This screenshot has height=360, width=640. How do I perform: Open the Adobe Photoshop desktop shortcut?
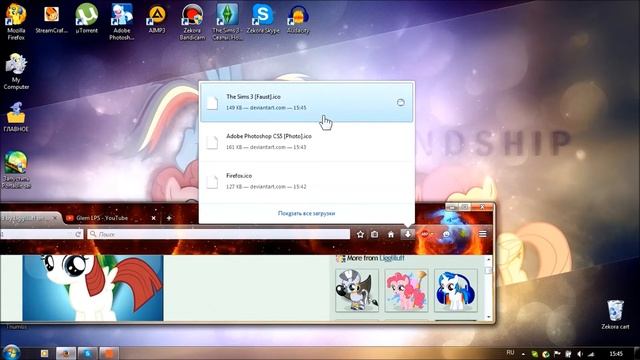click(x=122, y=21)
